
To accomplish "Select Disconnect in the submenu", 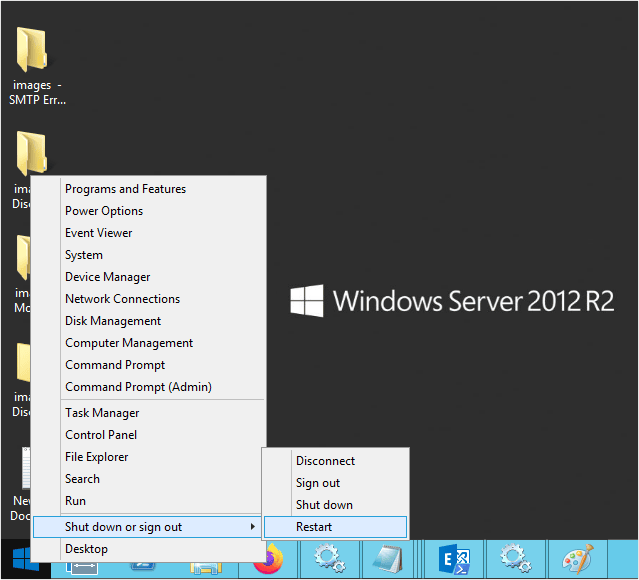I will [x=335, y=461].
